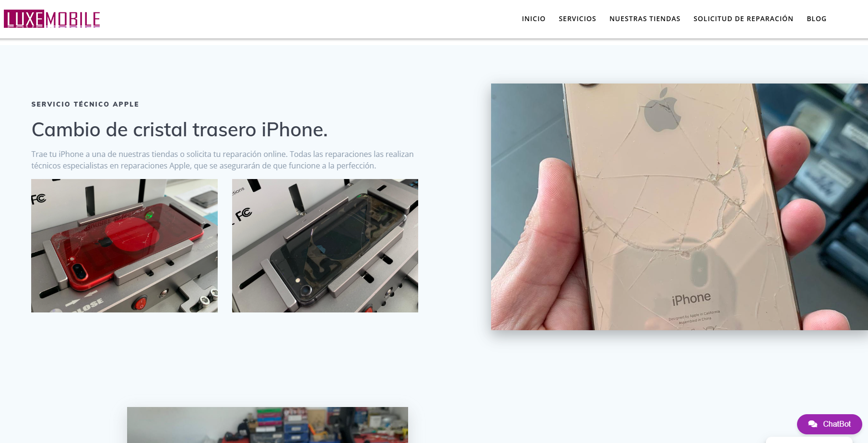This screenshot has width=868, height=443.
Task: Open the cracked gold iPhone image
Action: pos(679,207)
